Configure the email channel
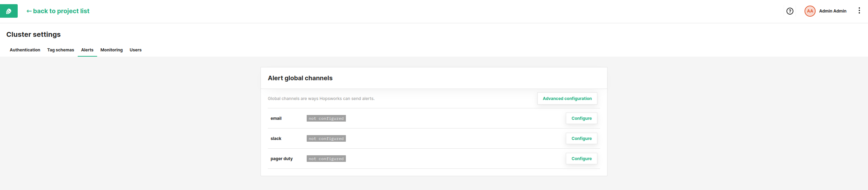This screenshot has height=190, width=868. (581, 118)
